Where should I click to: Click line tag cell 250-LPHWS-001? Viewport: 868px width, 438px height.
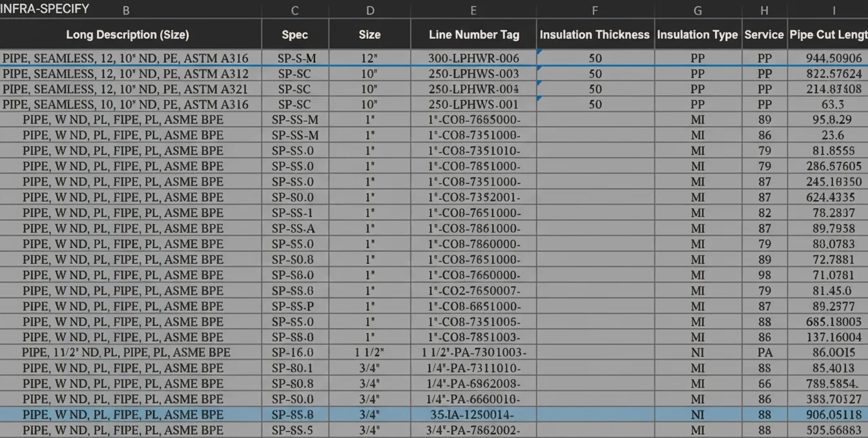(x=473, y=105)
